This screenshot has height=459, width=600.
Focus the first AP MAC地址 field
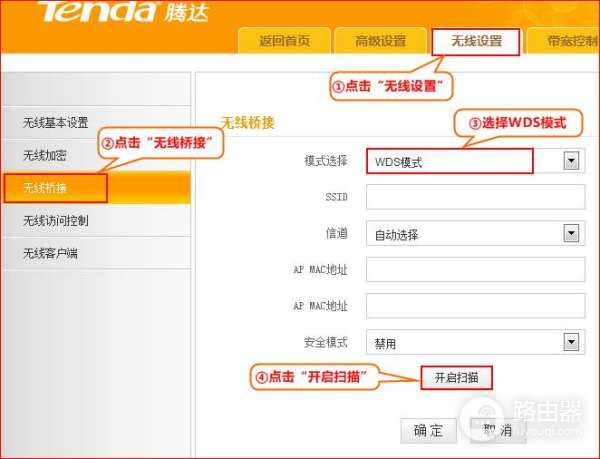coord(476,269)
